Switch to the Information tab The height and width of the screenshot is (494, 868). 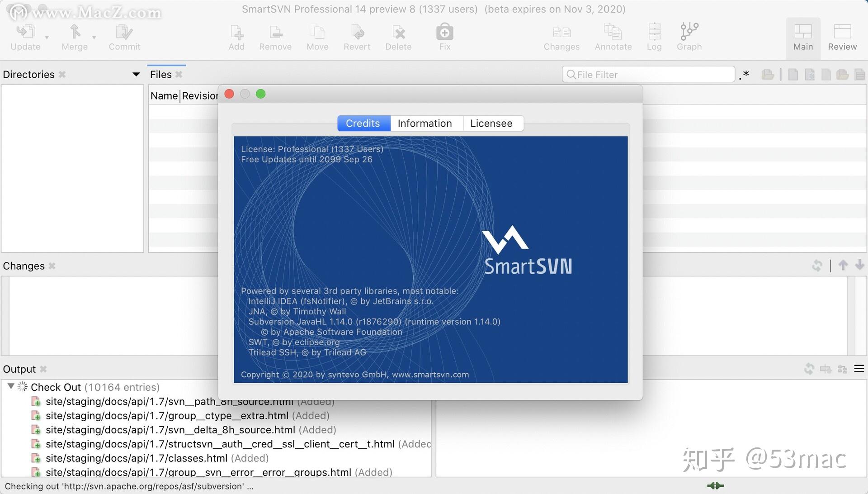pyautogui.click(x=425, y=123)
